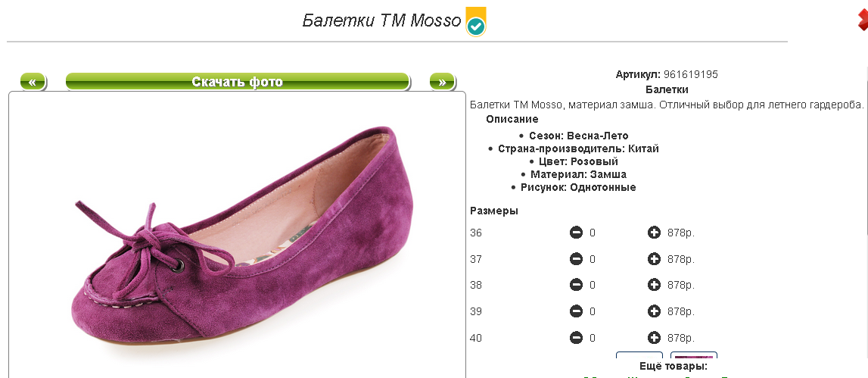Image resolution: width=868 pixels, height=378 pixels.
Task: Select the purple related product thumbnail
Action: pos(695,357)
